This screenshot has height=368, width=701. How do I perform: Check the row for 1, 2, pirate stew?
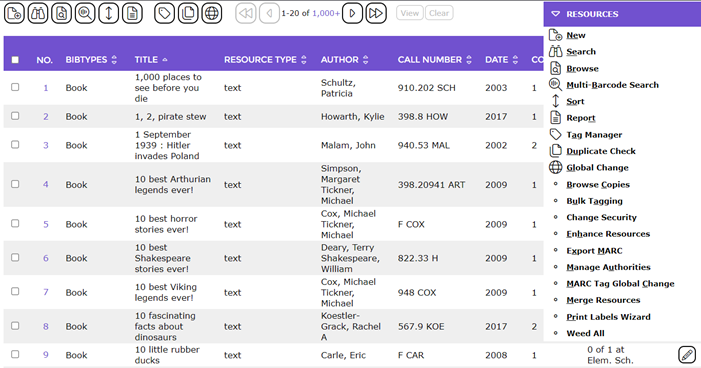(x=15, y=116)
